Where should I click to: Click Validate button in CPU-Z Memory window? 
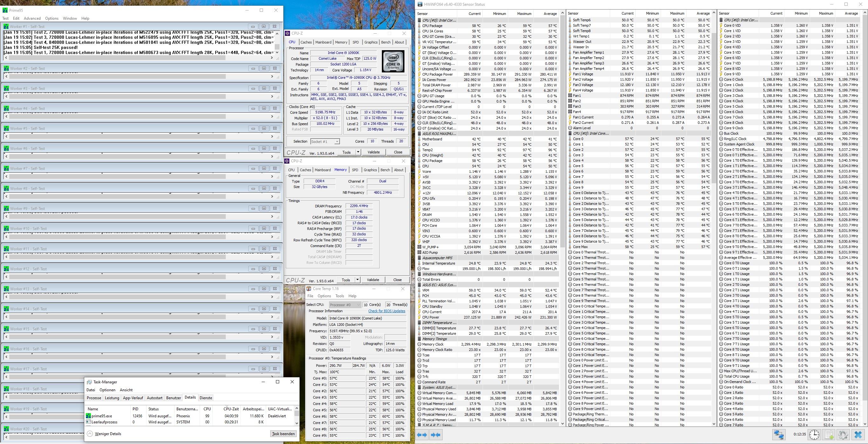tap(373, 280)
